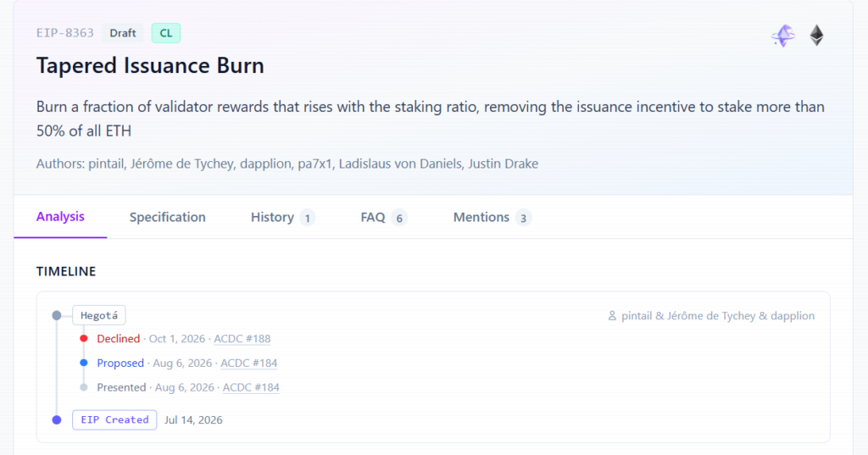Image resolution: width=868 pixels, height=455 pixels.
Task: Open the purple crystal icon link
Action: click(783, 36)
